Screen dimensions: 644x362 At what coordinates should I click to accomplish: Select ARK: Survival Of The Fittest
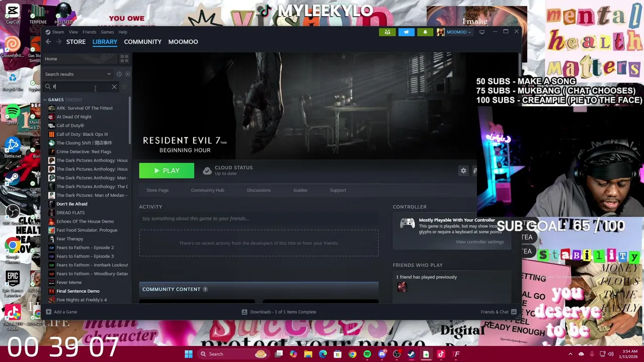click(86, 108)
